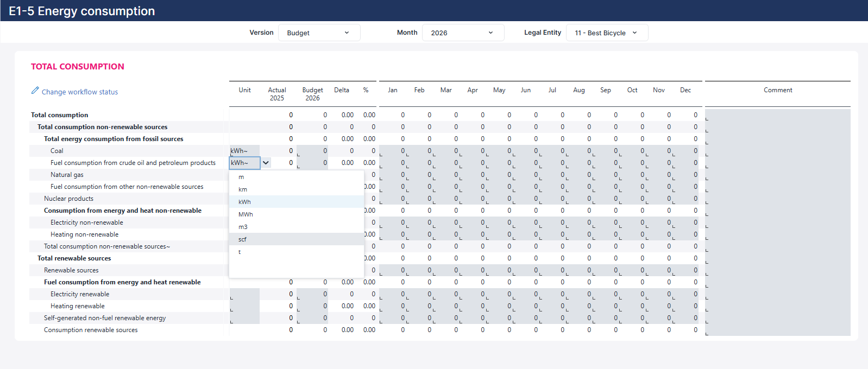This screenshot has height=369, width=868.
Task: Select m3 unit option
Action: [x=297, y=227]
